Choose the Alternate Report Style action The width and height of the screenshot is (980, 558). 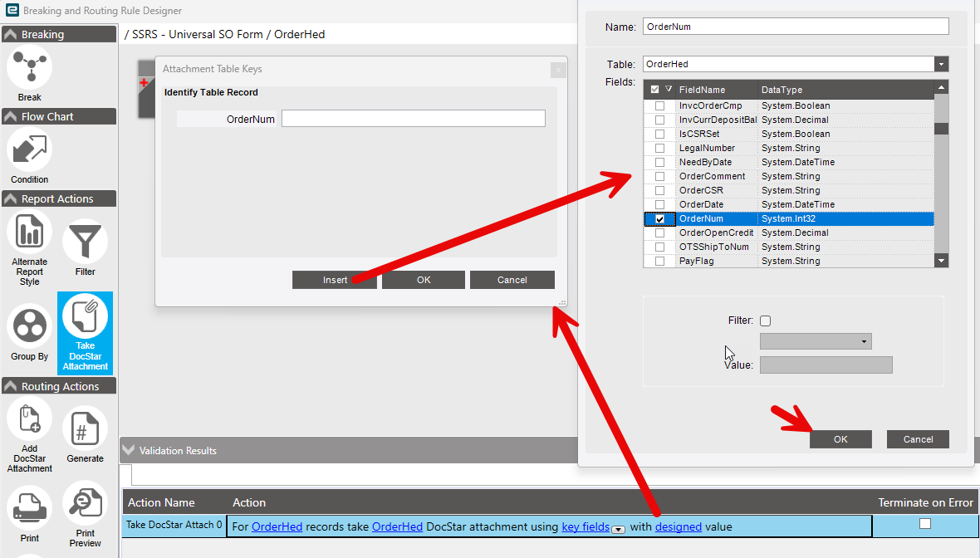click(29, 232)
